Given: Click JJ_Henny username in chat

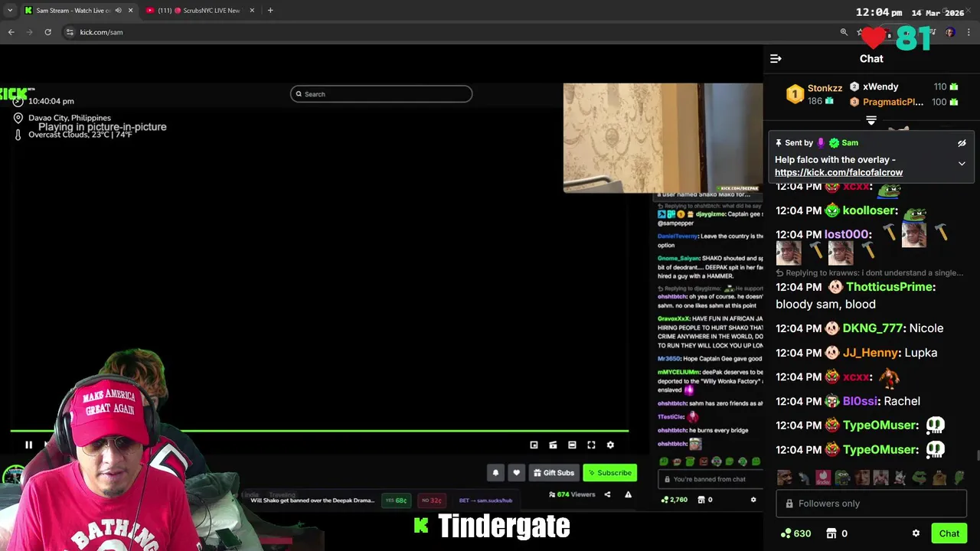Looking at the screenshot, I should pos(871,353).
